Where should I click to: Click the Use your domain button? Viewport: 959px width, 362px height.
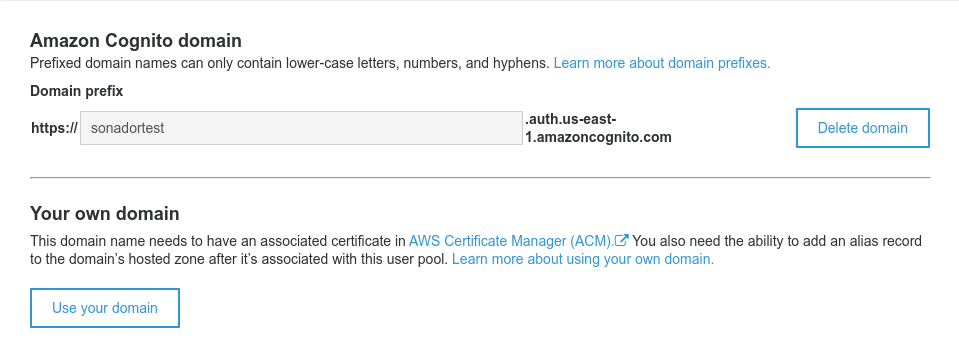[x=105, y=308]
